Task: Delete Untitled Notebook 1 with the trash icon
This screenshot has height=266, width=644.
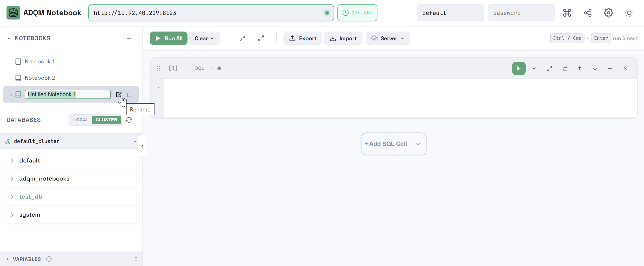Action: pos(129,94)
